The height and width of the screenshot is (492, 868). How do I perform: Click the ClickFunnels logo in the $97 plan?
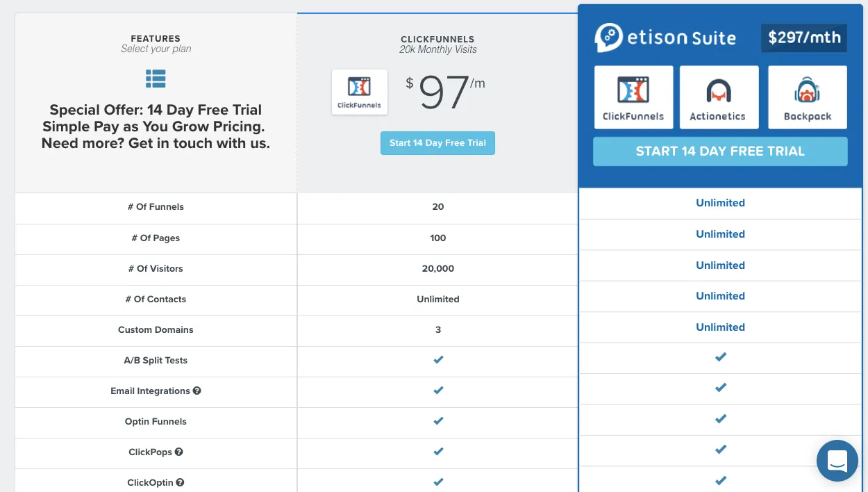[x=360, y=92]
